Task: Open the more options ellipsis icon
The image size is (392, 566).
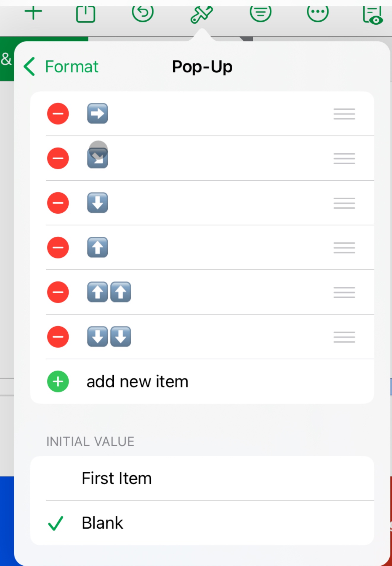Action: (318, 13)
